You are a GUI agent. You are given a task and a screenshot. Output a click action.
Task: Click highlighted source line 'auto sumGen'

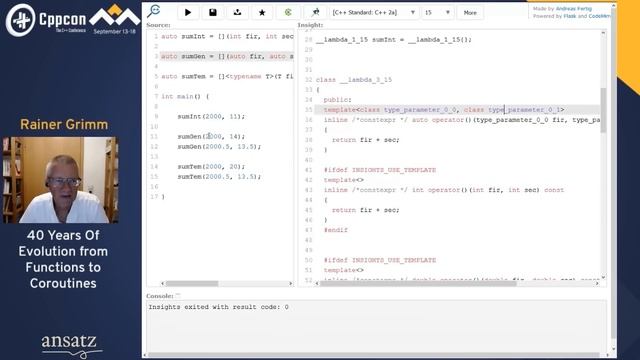point(227,56)
